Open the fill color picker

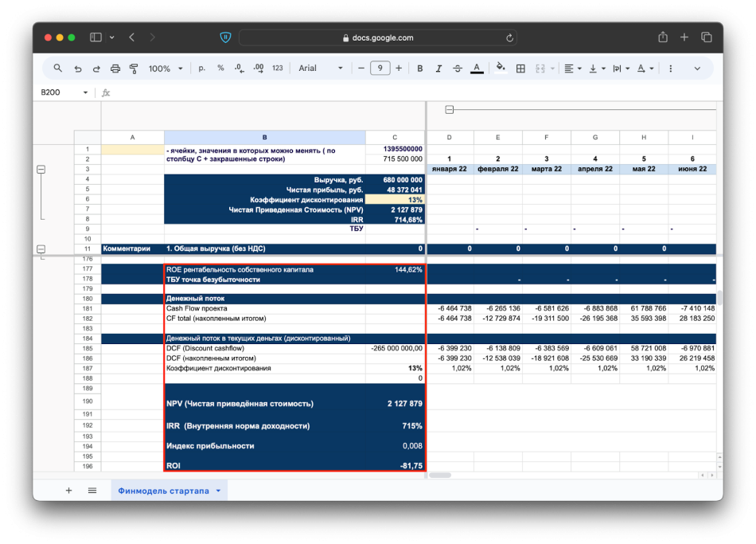501,68
